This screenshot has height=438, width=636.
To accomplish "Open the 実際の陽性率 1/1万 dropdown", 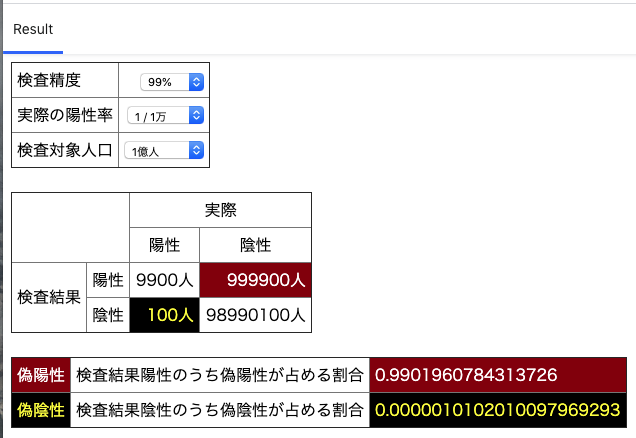I will pyautogui.click(x=165, y=116).
